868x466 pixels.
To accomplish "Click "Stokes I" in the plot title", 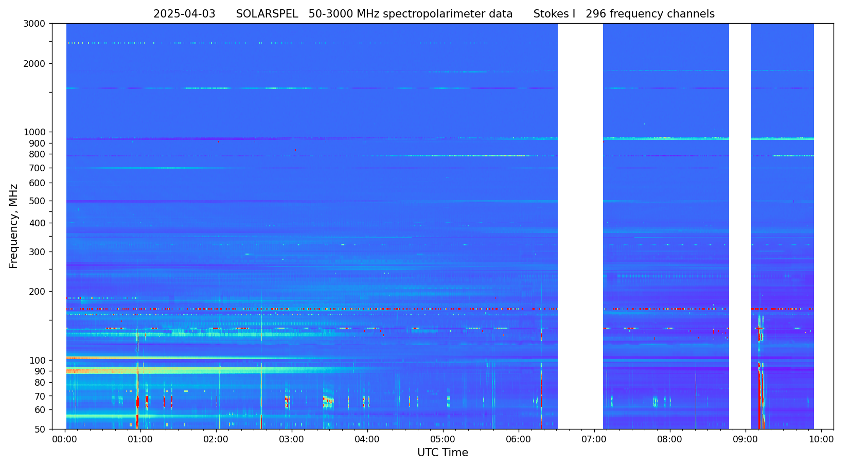I will click(554, 14).
